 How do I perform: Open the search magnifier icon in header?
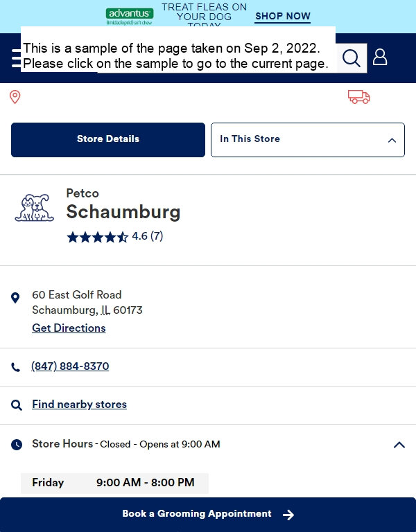pos(351,58)
